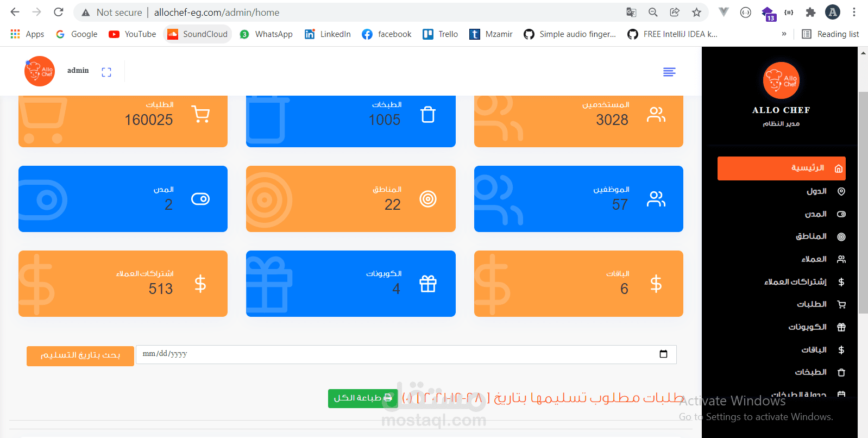The height and width of the screenshot is (438, 868).
Task: Click the Allo Chef logo in header
Action: (x=40, y=71)
